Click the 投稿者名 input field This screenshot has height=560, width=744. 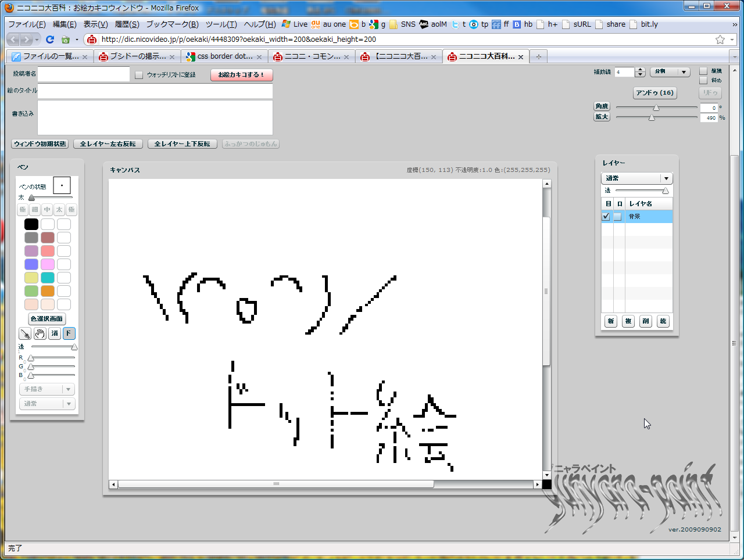pos(84,74)
